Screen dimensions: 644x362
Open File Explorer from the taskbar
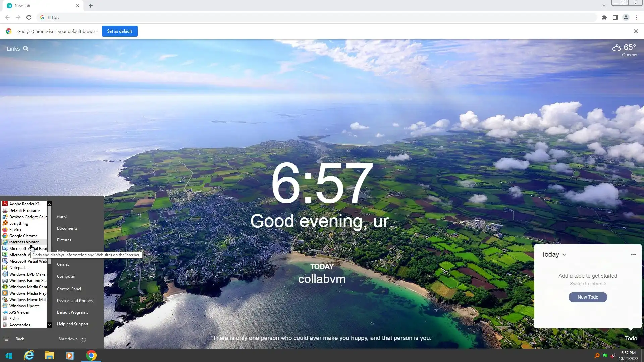(49, 355)
